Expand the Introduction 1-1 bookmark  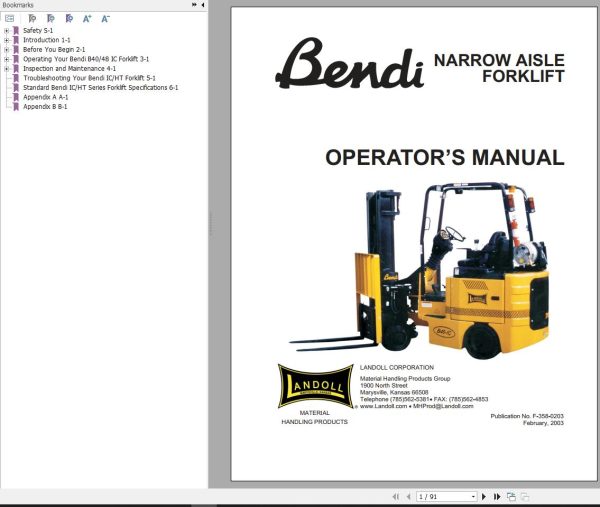point(7,40)
